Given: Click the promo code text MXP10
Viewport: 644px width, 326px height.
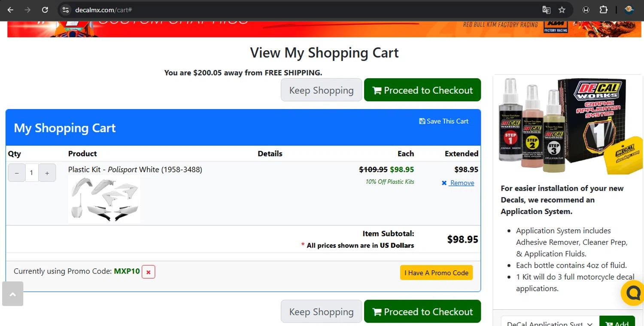Looking at the screenshot, I should click(x=127, y=271).
